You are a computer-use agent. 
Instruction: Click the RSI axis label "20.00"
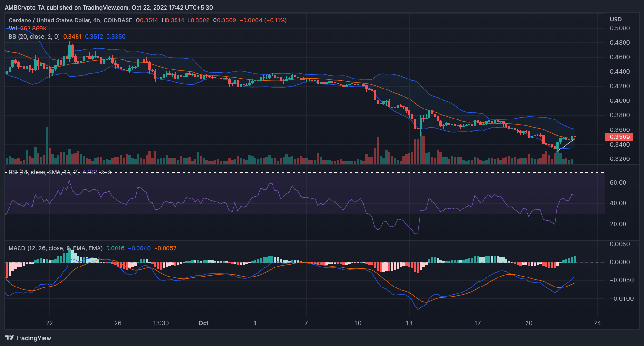tap(617, 224)
